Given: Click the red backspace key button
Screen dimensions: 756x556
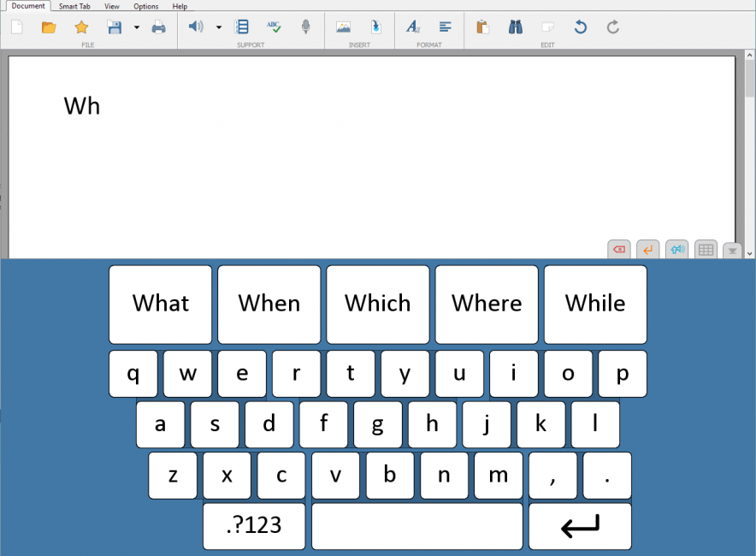Looking at the screenshot, I should [x=619, y=250].
